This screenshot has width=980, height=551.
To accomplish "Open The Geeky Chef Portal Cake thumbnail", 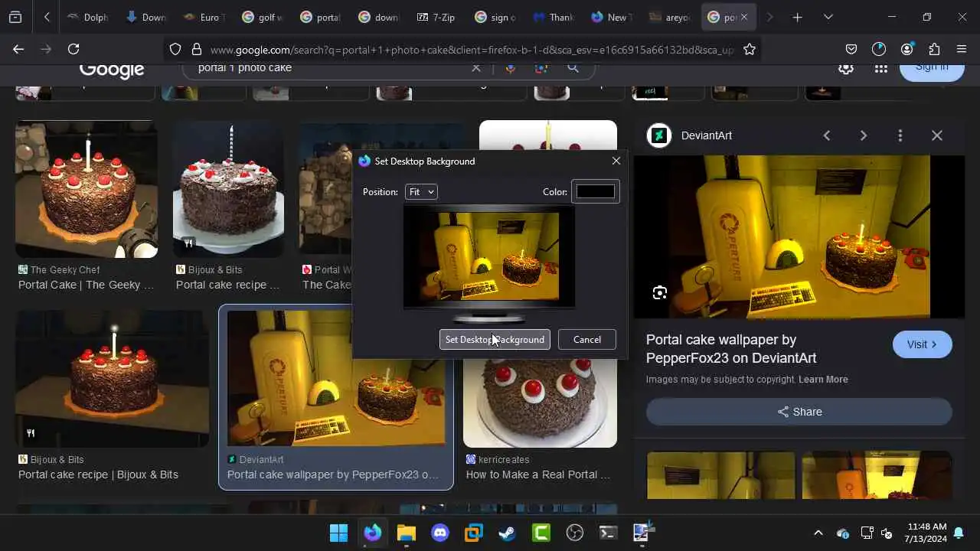I will (87, 189).
